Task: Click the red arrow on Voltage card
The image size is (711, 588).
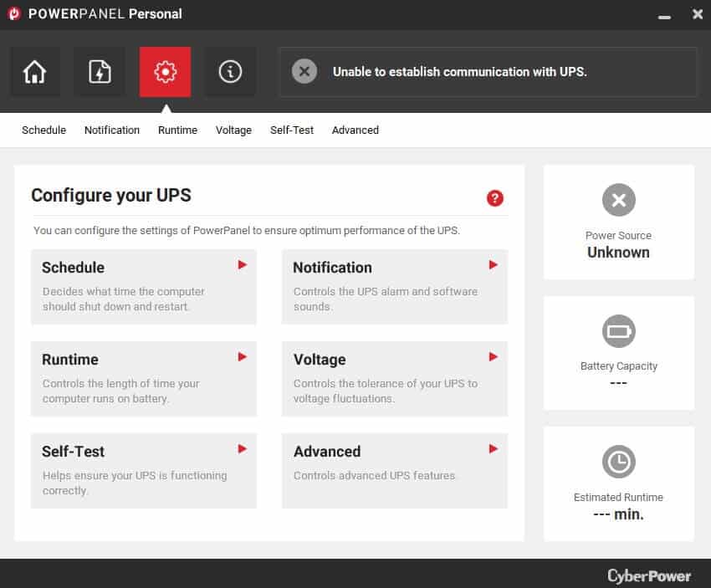Action: point(494,357)
